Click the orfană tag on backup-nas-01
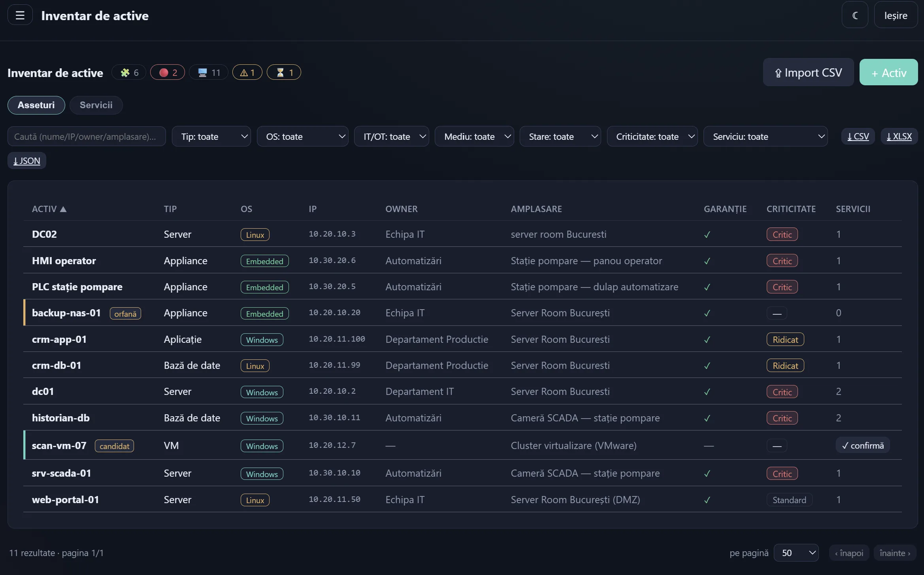Viewport: 924px width, 575px height. pos(125,314)
